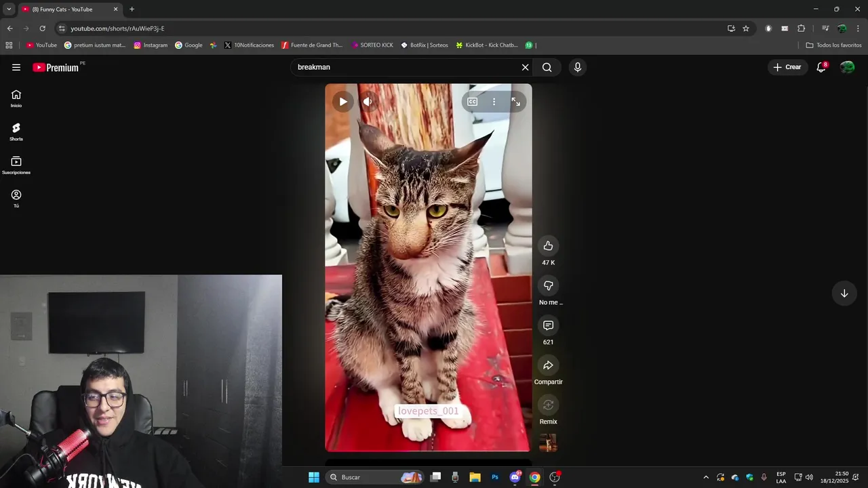View site information icon in address bar

coord(62,28)
